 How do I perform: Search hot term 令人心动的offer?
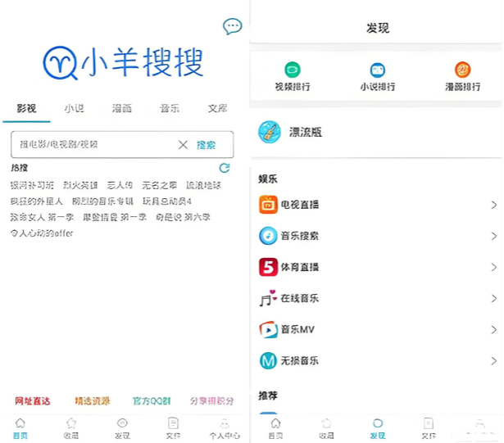click(42, 233)
